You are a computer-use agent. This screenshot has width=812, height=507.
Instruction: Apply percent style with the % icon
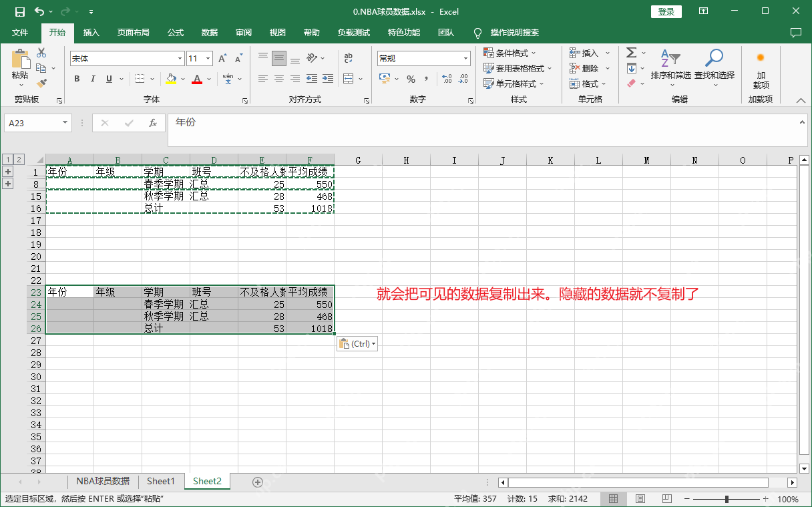[411, 79]
